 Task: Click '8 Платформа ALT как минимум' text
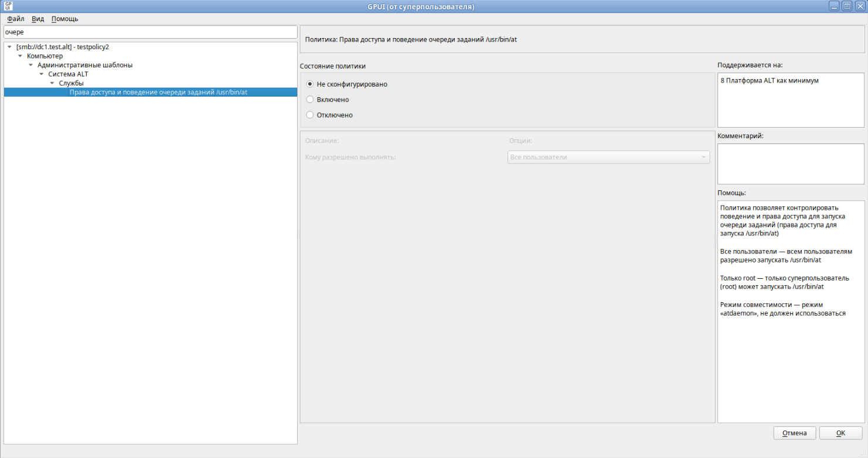click(769, 80)
